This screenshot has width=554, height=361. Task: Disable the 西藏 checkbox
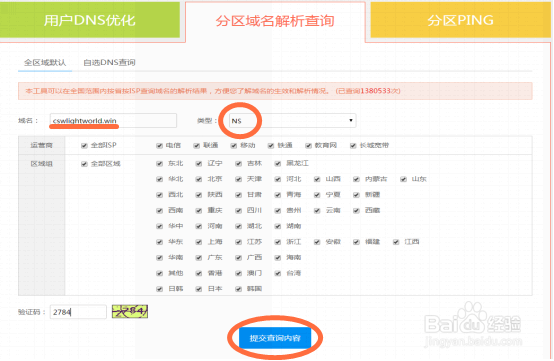pos(356,211)
